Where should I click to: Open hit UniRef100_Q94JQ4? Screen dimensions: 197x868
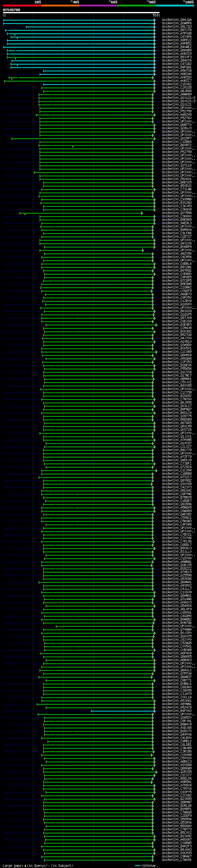[x=177, y=20]
